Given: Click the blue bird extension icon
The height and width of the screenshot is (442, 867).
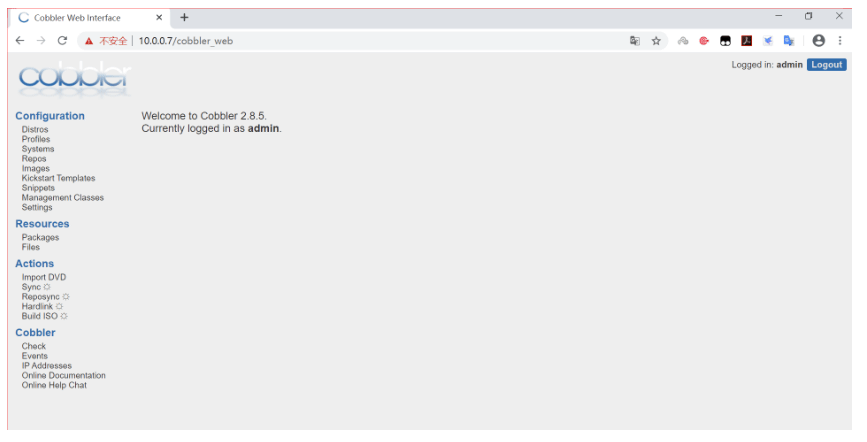Looking at the screenshot, I should tap(767, 40).
